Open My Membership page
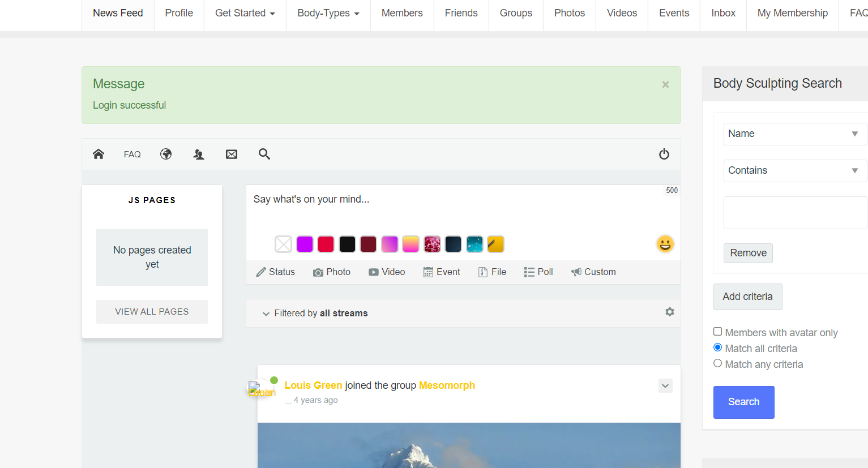 point(793,13)
